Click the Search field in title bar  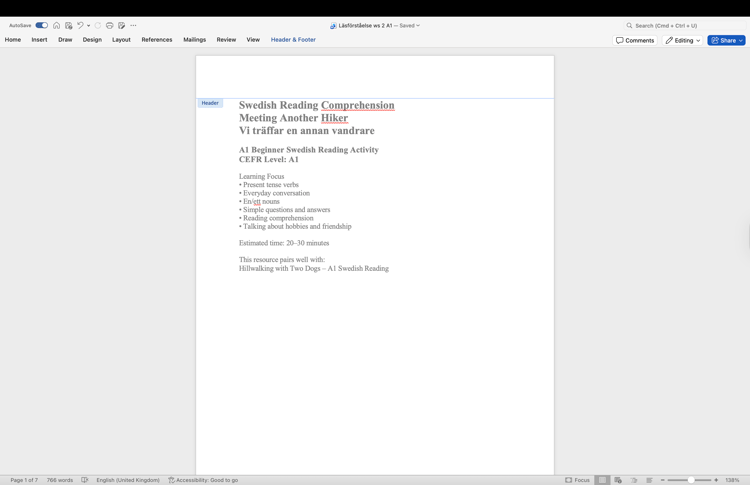pos(684,25)
